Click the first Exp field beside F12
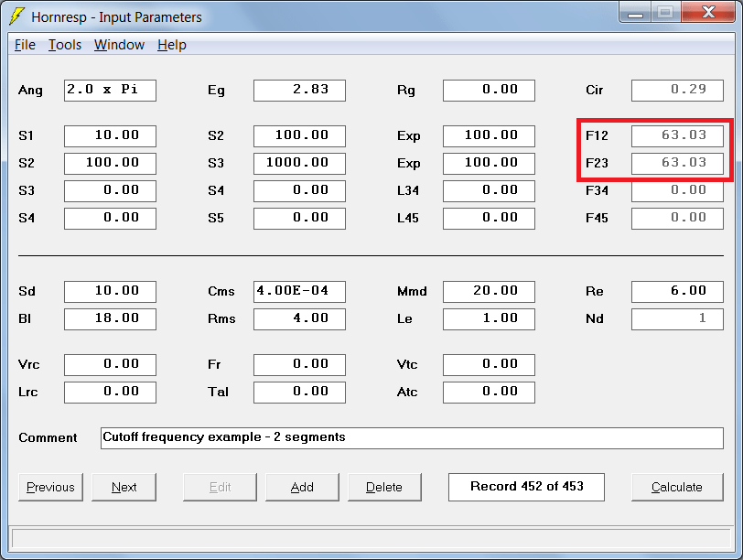743x560 pixels. (x=489, y=136)
